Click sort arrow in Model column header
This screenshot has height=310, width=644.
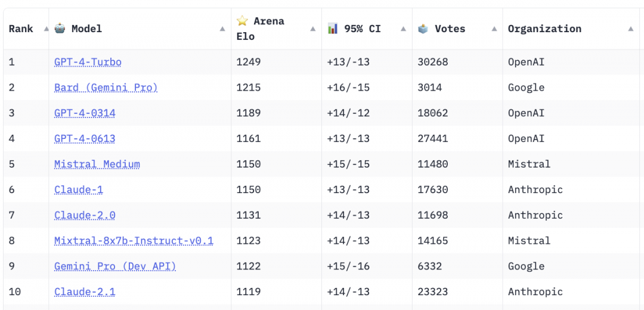coord(222,29)
